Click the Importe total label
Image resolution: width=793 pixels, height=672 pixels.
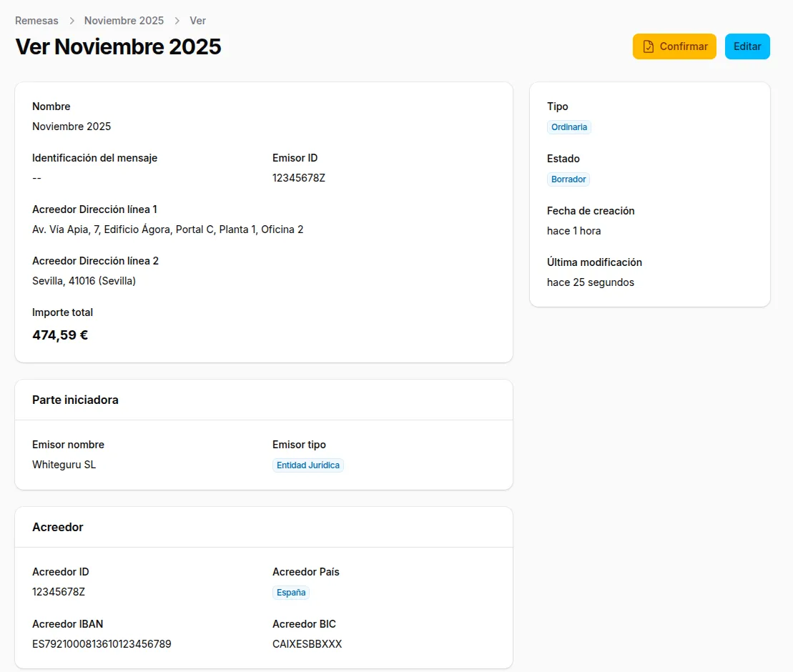click(x=63, y=312)
